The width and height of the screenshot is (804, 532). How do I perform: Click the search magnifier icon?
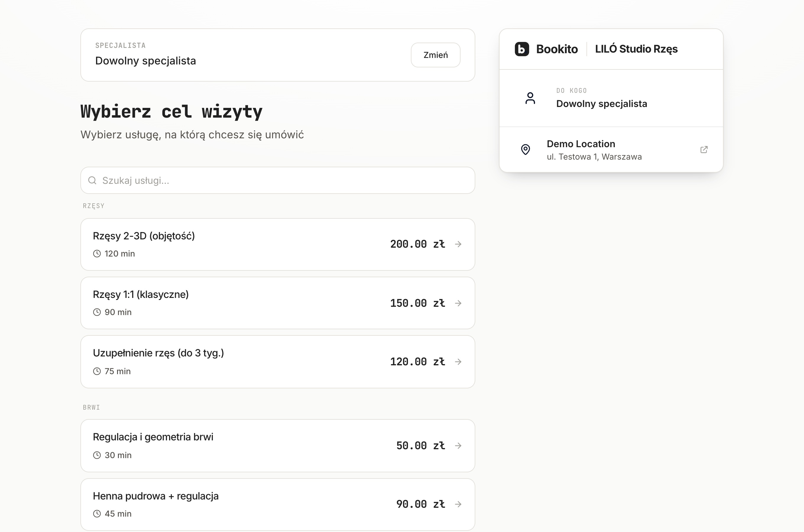click(x=92, y=180)
